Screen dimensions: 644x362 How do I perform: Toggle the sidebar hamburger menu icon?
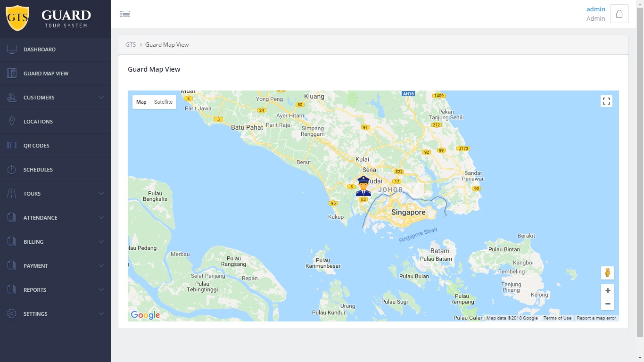click(x=125, y=14)
